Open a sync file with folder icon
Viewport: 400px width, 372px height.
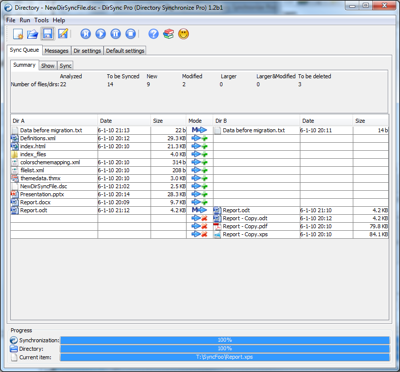tap(32, 34)
